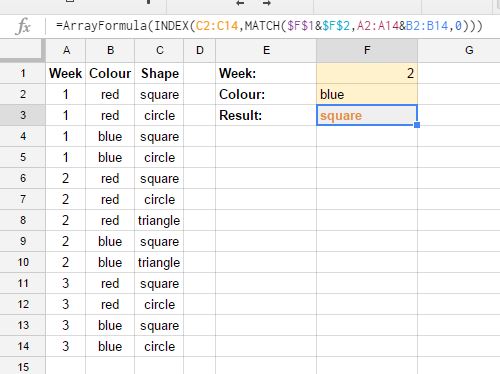The height and width of the screenshot is (374, 500).
Task: Click the 'Colour:' label cell E2
Action: 266,94
